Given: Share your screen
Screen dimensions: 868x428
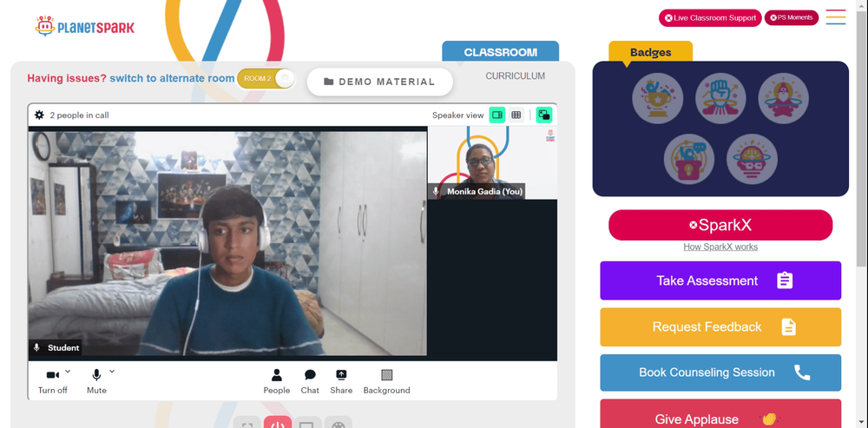Looking at the screenshot, I should pos(341,381).
